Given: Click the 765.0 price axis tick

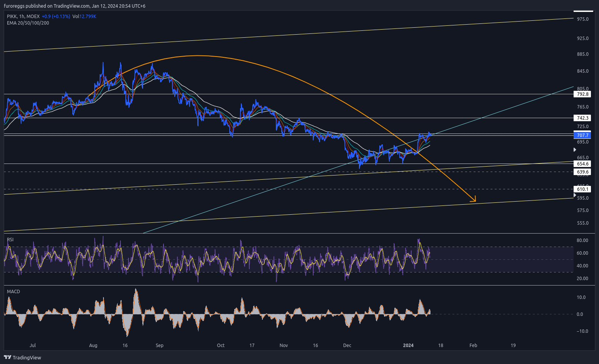Looking at the screenshot, I should pos(583,107).
